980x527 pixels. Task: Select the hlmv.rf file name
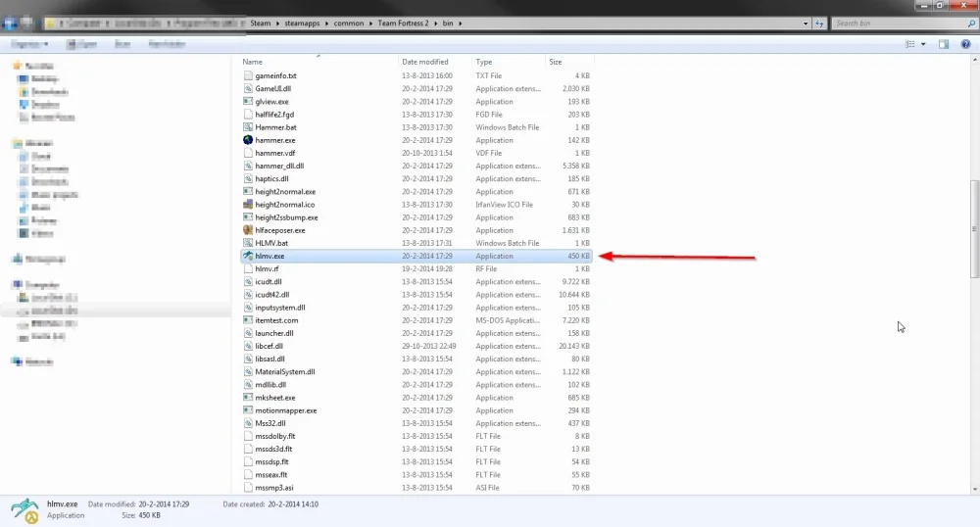[x=267, y=269]
